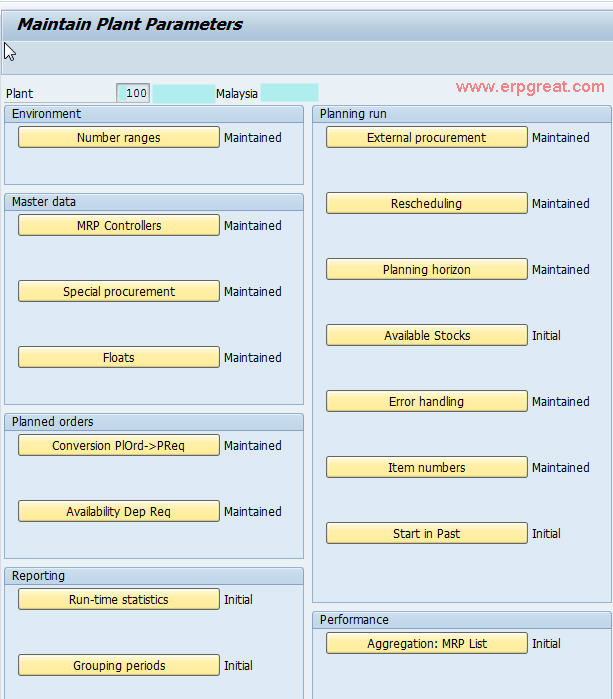This screenshot has width=613, height=699.
Task: Click the Special procurement button
Action: click(119, 291)
